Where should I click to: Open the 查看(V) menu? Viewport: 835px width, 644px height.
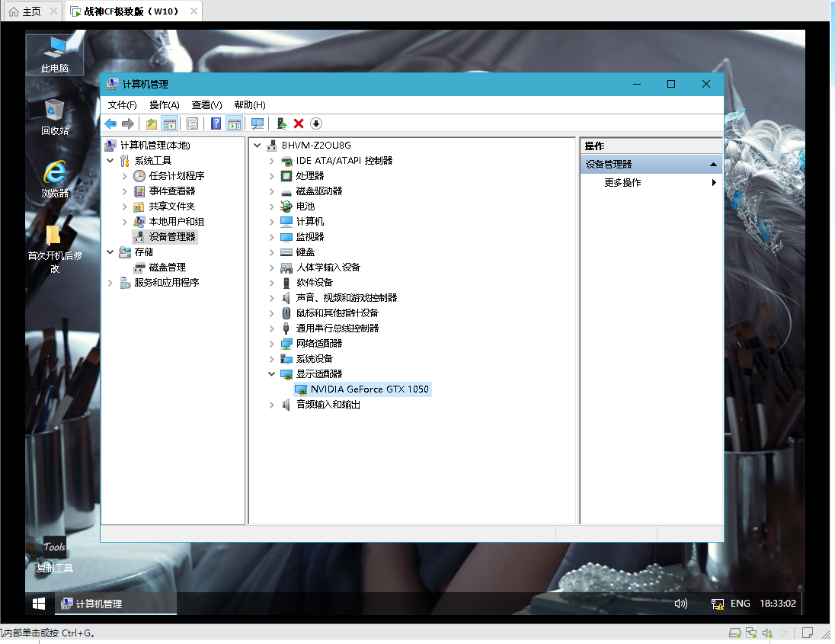206,105
